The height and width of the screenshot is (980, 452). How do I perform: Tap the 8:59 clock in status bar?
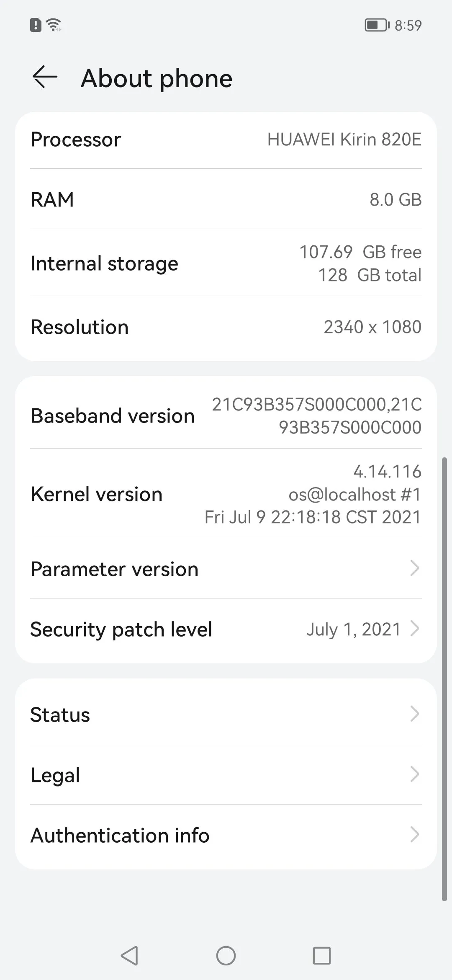pyautogui.click(x=408, y=26)
